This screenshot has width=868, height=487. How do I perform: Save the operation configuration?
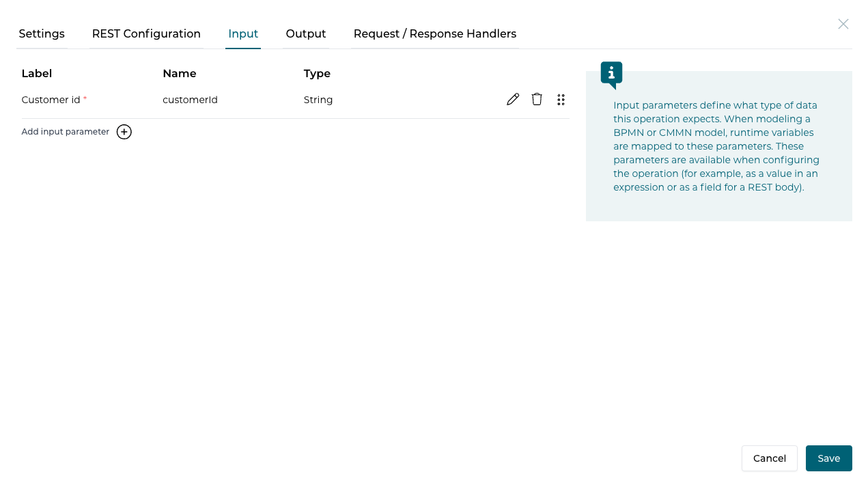[828, 458]
